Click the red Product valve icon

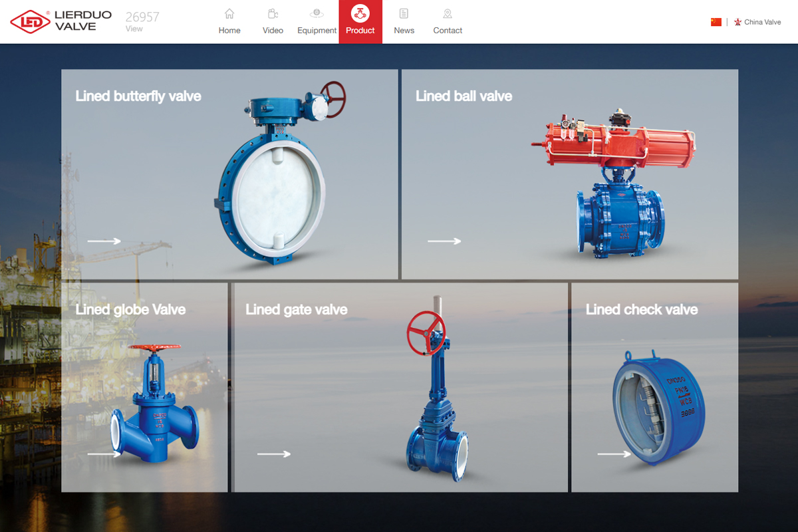(x=360, y=13)
